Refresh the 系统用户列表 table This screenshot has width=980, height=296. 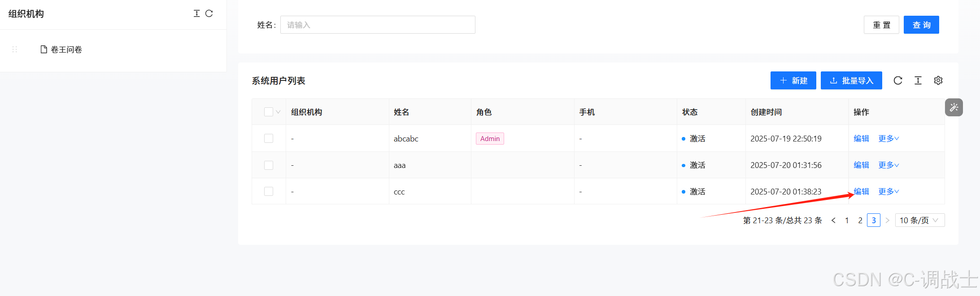[898, 80]
